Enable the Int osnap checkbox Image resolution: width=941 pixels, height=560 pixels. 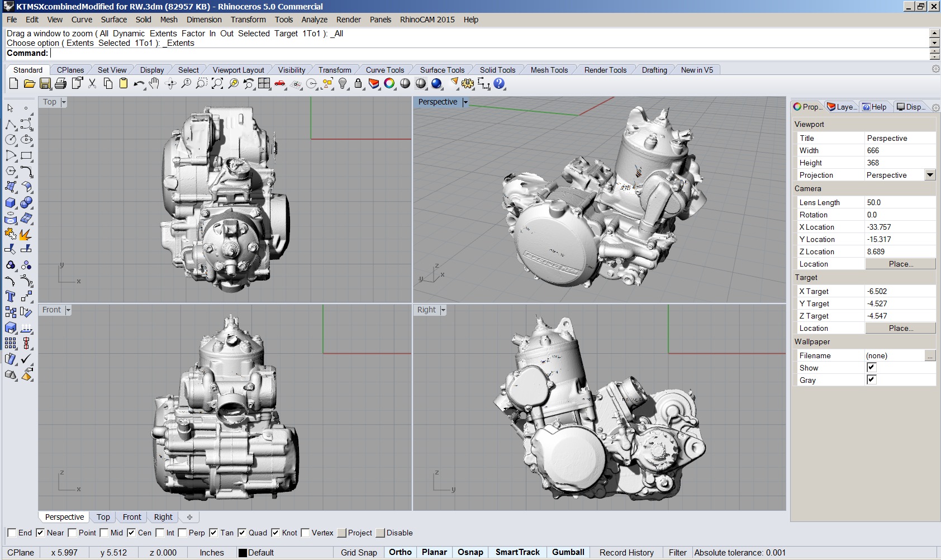click(160, 533)
